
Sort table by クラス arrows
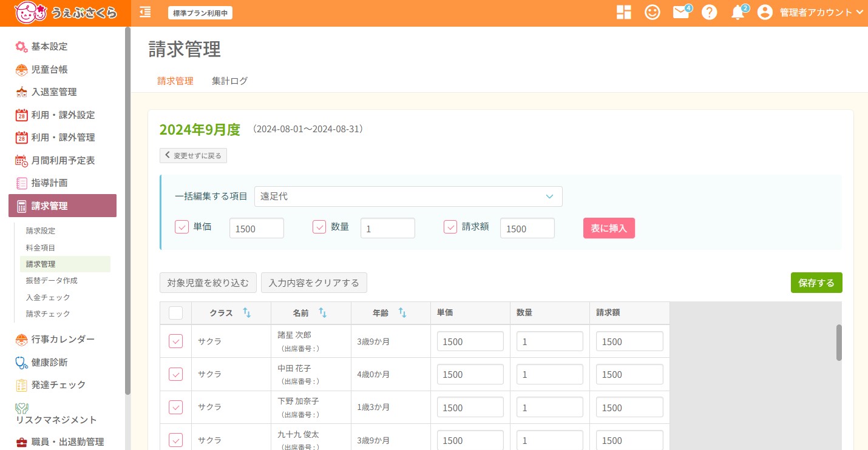247,313
